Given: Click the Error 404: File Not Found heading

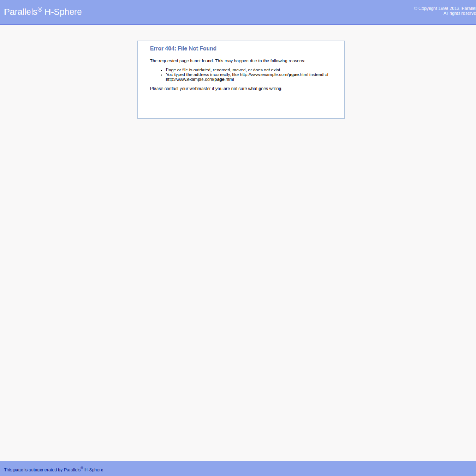Looking at the screenshot, I should (183, 48).
